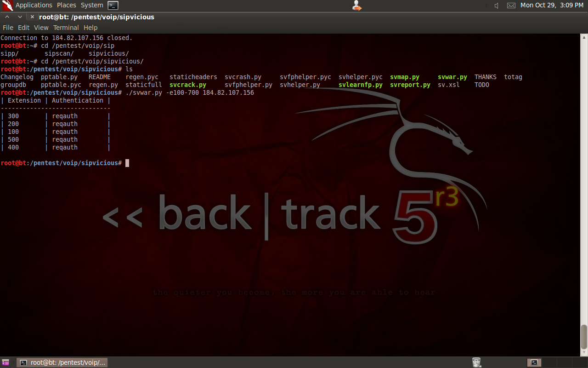
Task: Open the File menu
Action: (x=8, y=28)
